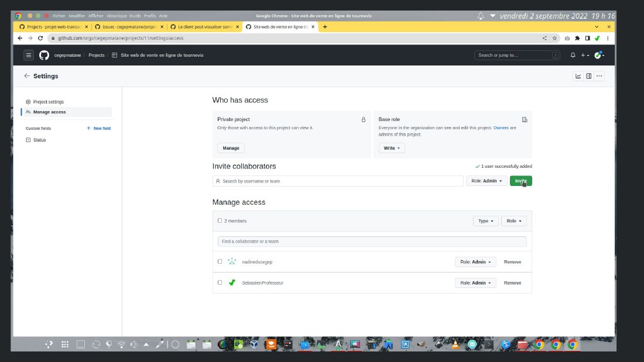Reload the current page
Screen dimensions: 644x362
(x=40, y=38)
